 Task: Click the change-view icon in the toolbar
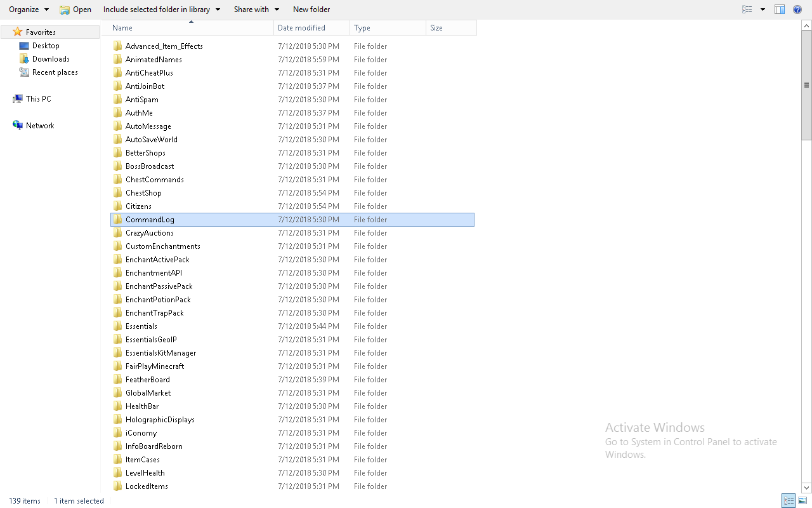click(x=747, y=10)
